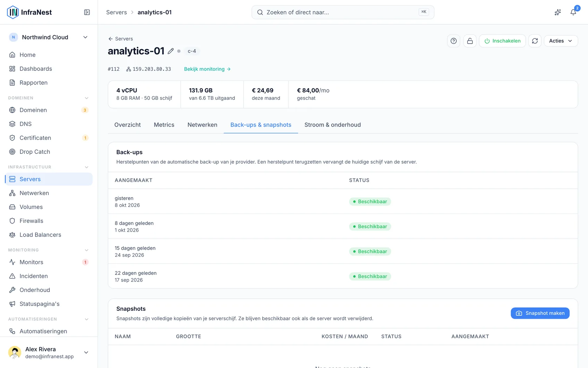The height and width of the screenshot is (368, 588).
Task: Go to Dashboards in the sidebar
Action: 49,69
